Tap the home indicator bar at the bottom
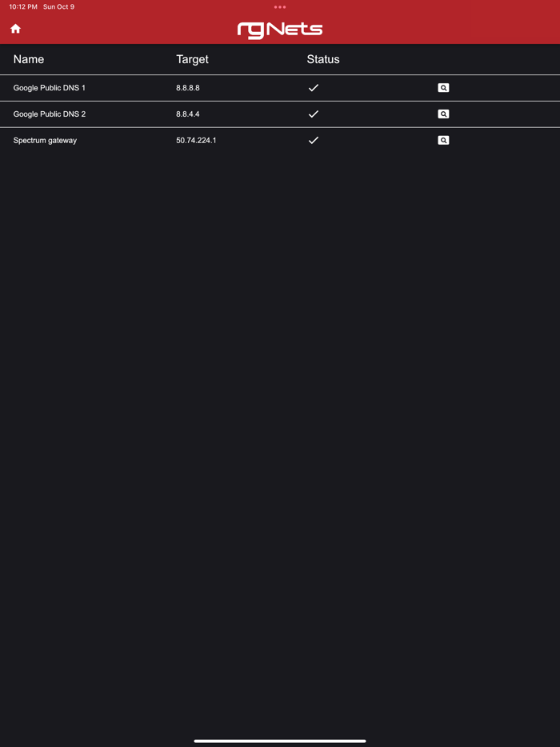This screenshot has height=747, width=560. [x=279, y=740]
